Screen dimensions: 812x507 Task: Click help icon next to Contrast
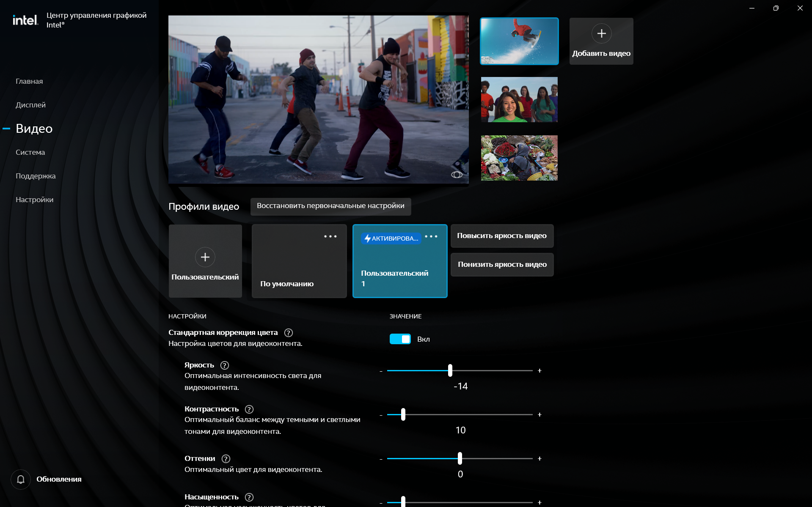coord(249,409)
